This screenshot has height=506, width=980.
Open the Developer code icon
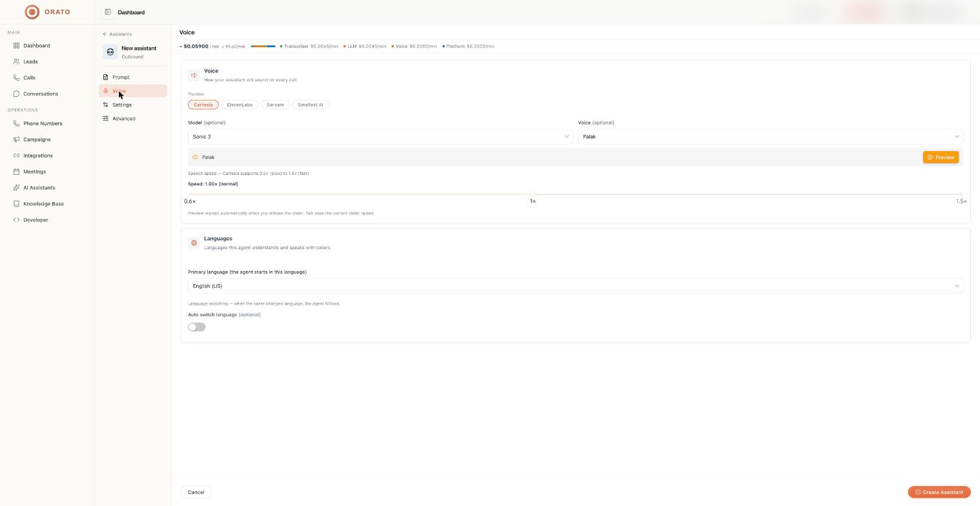click(16, 220)
